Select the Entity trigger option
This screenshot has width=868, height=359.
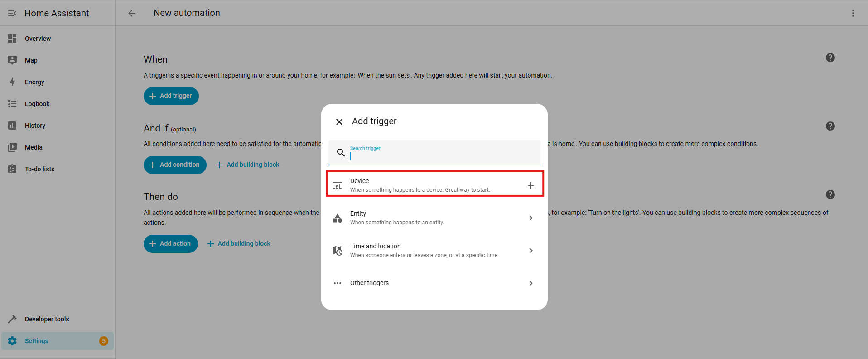tap(434, 218)
